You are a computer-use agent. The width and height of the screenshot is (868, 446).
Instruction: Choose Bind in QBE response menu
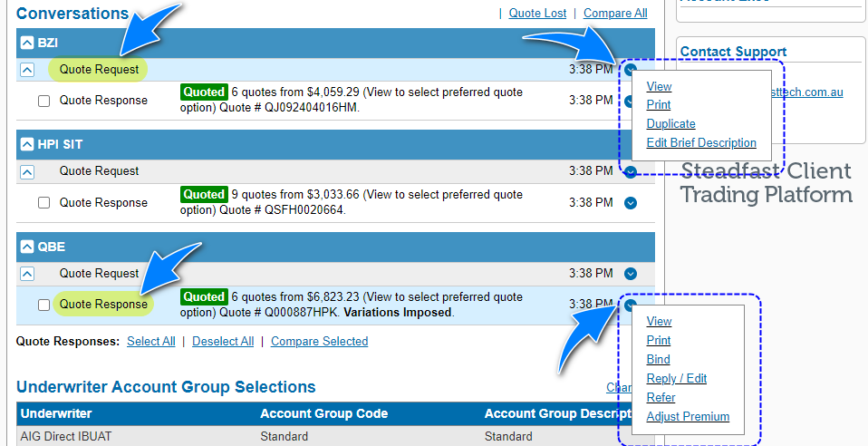coord(658,359)
